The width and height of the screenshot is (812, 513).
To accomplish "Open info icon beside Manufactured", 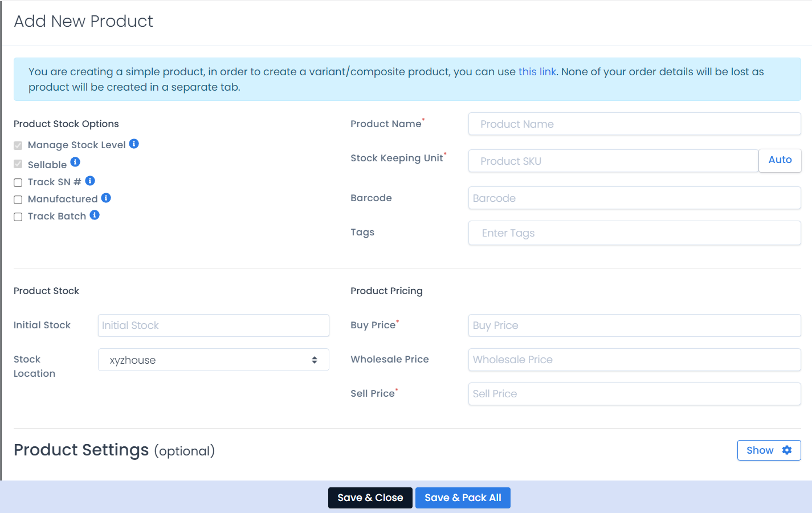I will coord(106,198).
